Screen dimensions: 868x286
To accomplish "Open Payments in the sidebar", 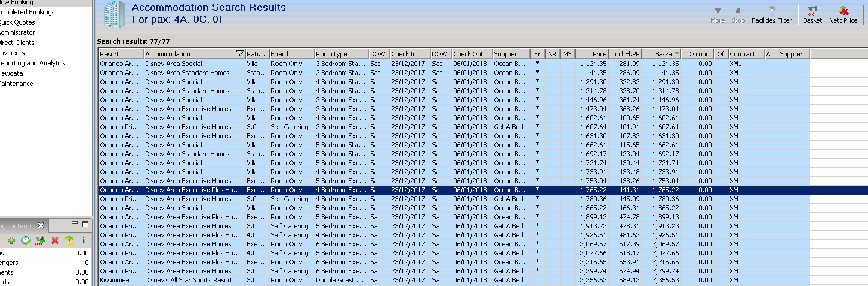I will coord(13,53).
